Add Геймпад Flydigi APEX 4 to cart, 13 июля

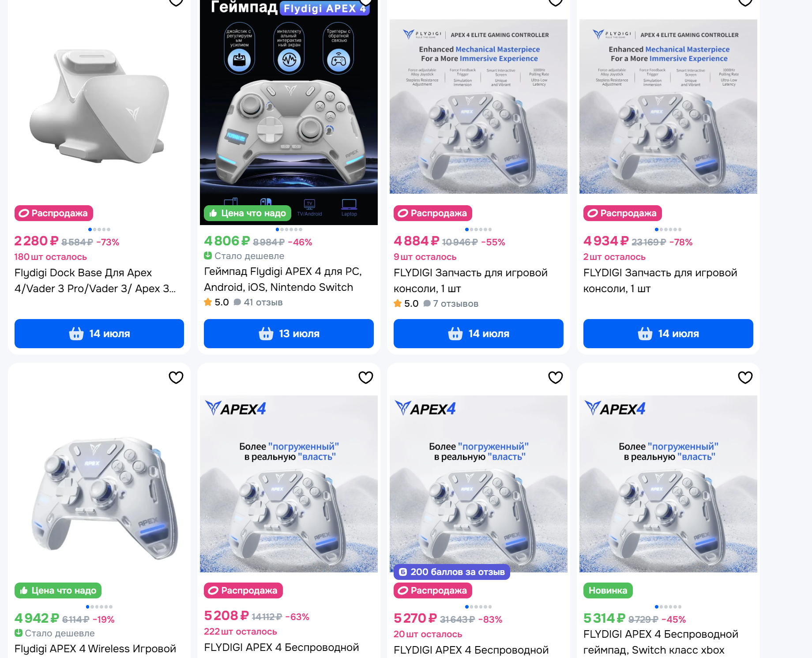pos(289,334)
